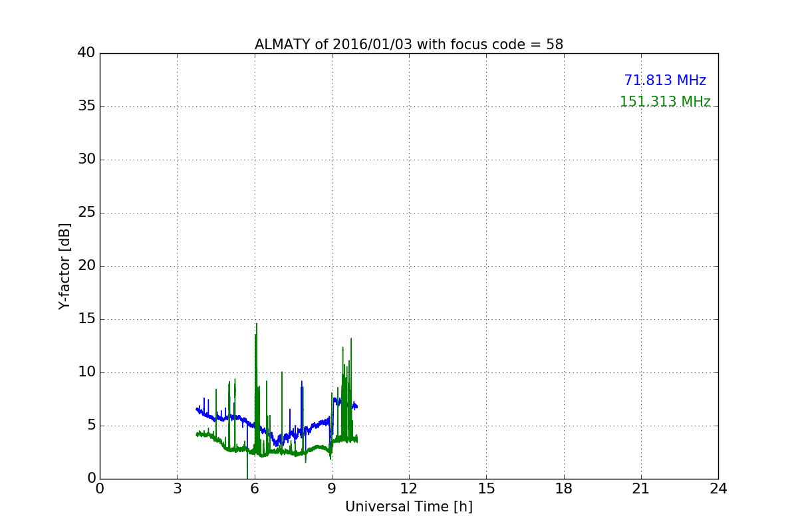Click x-axis tick label '3'
The width and height of the screenshot is (798, 532).
177,489
